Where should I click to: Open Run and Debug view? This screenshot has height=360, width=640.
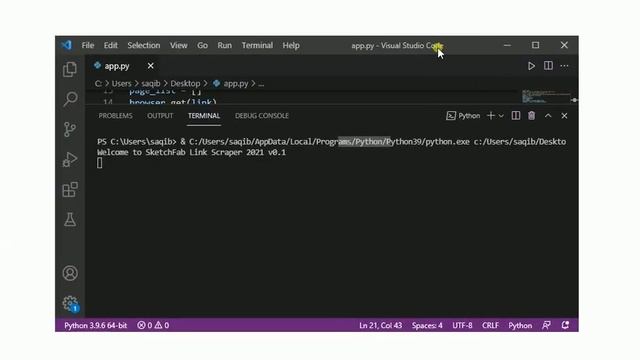click(x=70, y=160)
